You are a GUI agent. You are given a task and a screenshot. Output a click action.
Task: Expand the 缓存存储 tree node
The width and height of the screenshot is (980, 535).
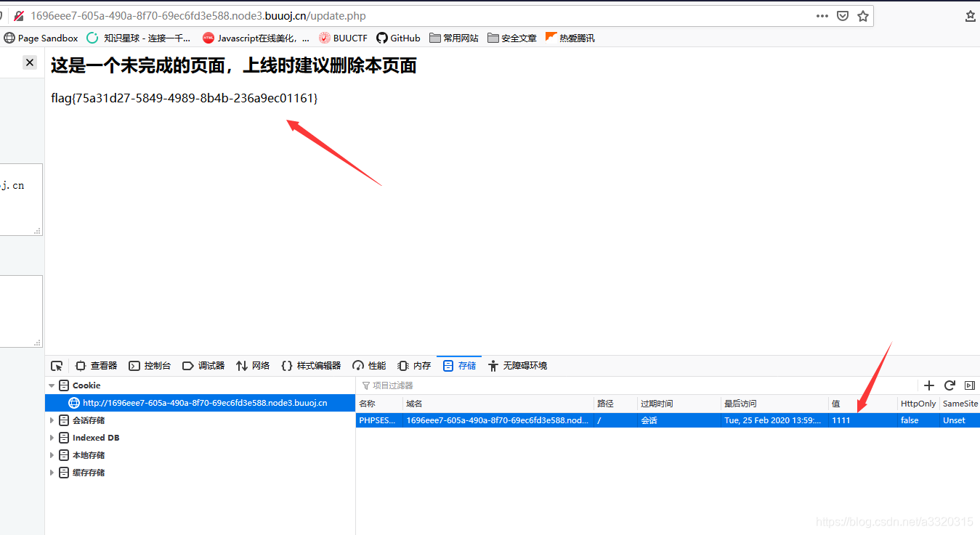52,473
